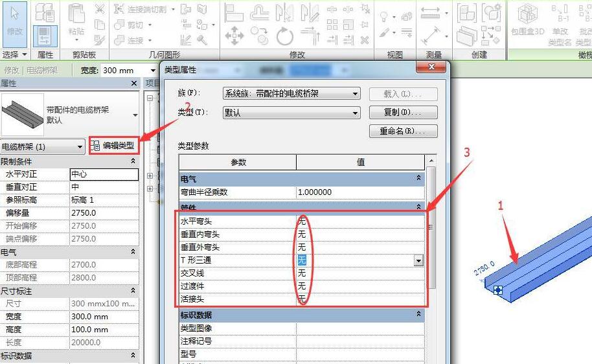Select the Match Type Properties brush icon

coord(100,40)
